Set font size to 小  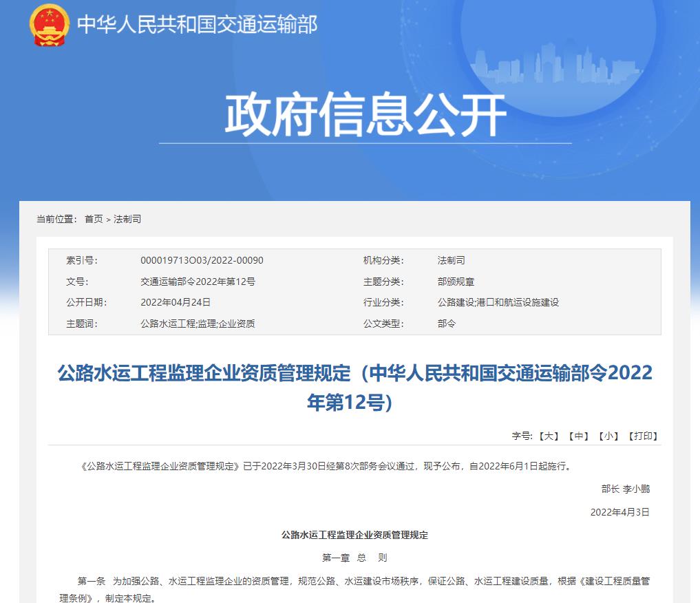pyautogui.click(x=608, y=436)
